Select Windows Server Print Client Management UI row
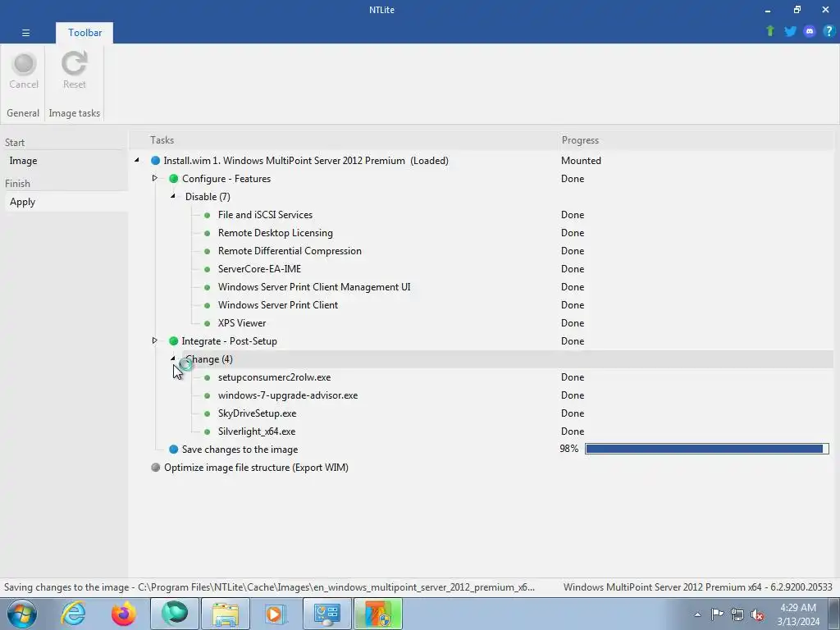This screenshot has width=840, height=630. tap(482, 287)
